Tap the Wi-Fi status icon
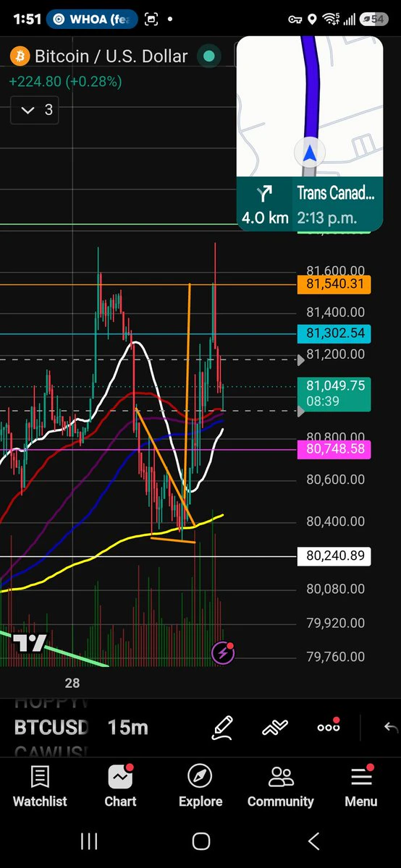 pos(331,19)
